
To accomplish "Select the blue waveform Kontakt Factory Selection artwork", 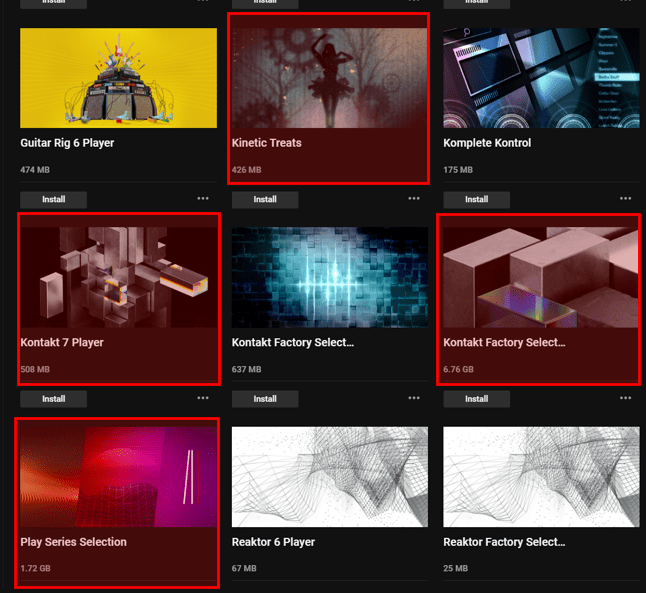I will click(330, 277).
